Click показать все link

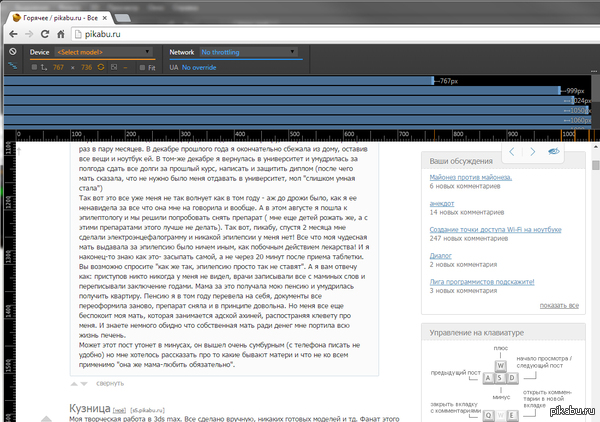coord(559,305)
